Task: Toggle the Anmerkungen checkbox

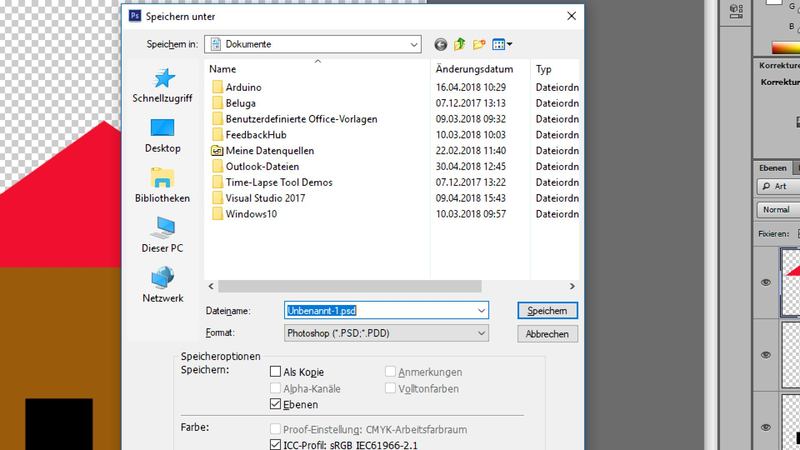Action: pyautogui.click(x=390, y=371)
